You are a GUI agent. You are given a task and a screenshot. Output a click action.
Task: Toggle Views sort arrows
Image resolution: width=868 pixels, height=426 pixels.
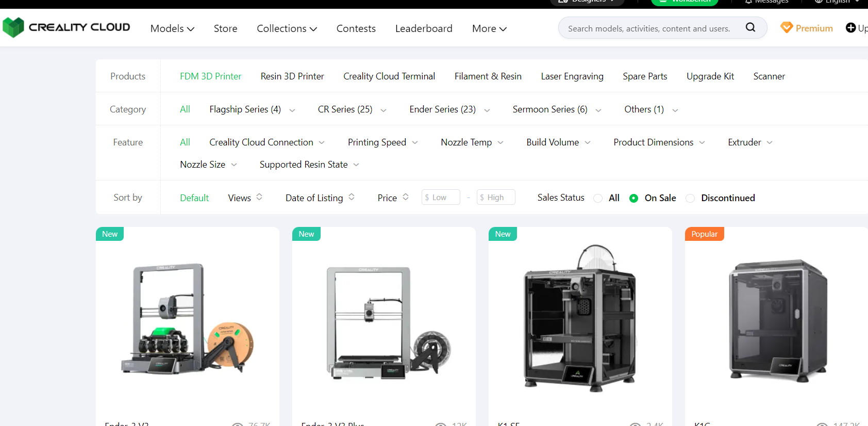259,197
